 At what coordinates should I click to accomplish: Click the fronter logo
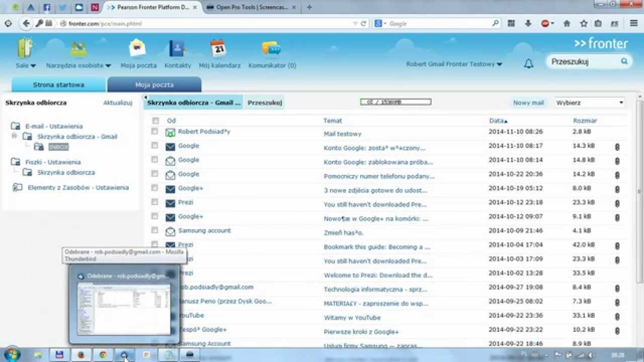[601, 44]
